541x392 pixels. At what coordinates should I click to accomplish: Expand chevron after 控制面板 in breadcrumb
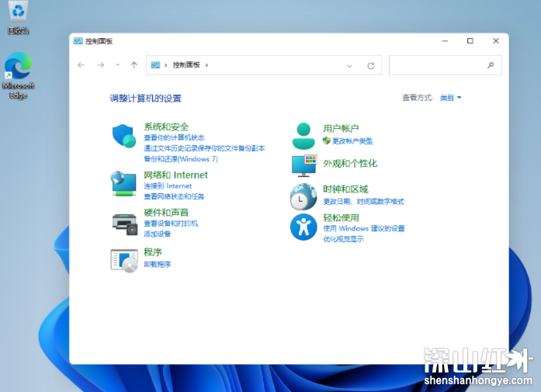coord(206,65)
